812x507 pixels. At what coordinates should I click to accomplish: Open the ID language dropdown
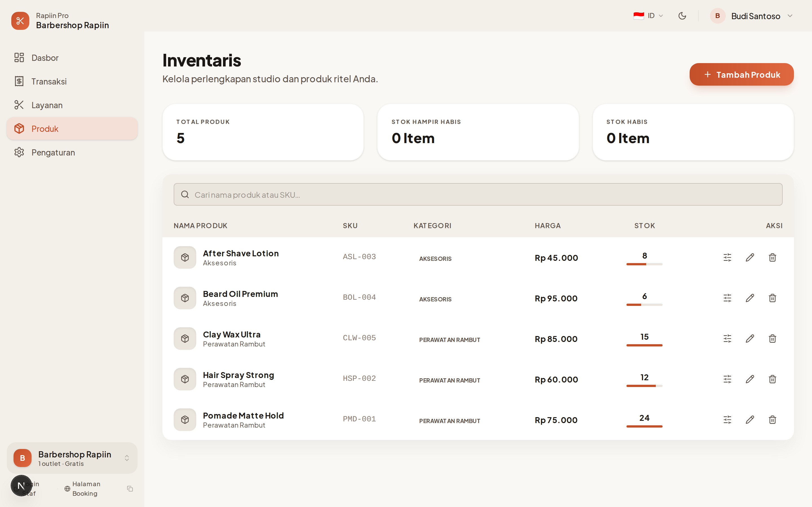tap(648, 16)
